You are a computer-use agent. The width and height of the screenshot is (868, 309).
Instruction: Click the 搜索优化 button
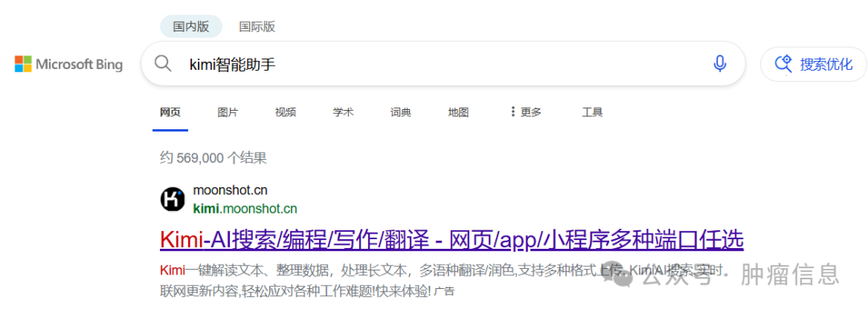point(813,64)
